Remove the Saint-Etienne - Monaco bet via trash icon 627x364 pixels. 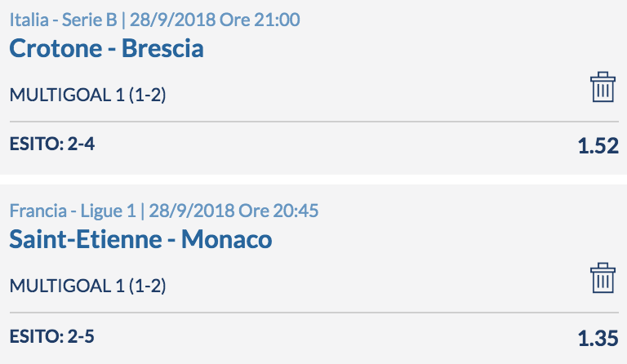tap(603, 278)
